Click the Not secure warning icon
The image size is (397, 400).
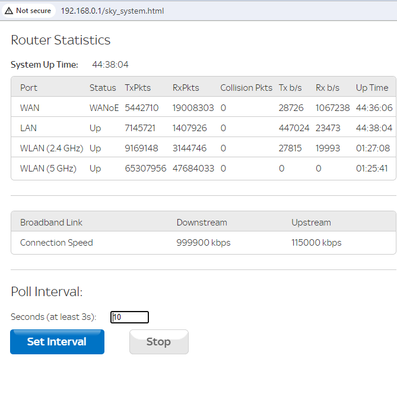tap(9, 11)
